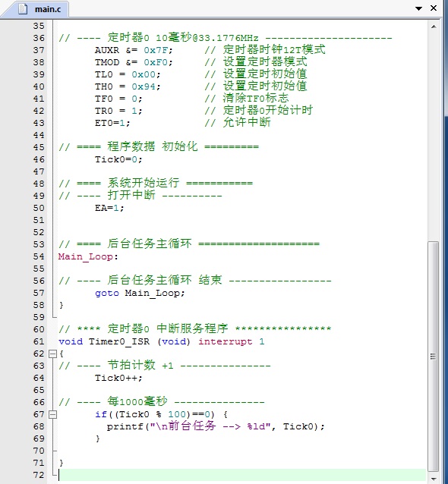Viewport: 448px width, 484px height.
Task: Click the TR0 = 1 statement
Action: (x=118, y=111)
